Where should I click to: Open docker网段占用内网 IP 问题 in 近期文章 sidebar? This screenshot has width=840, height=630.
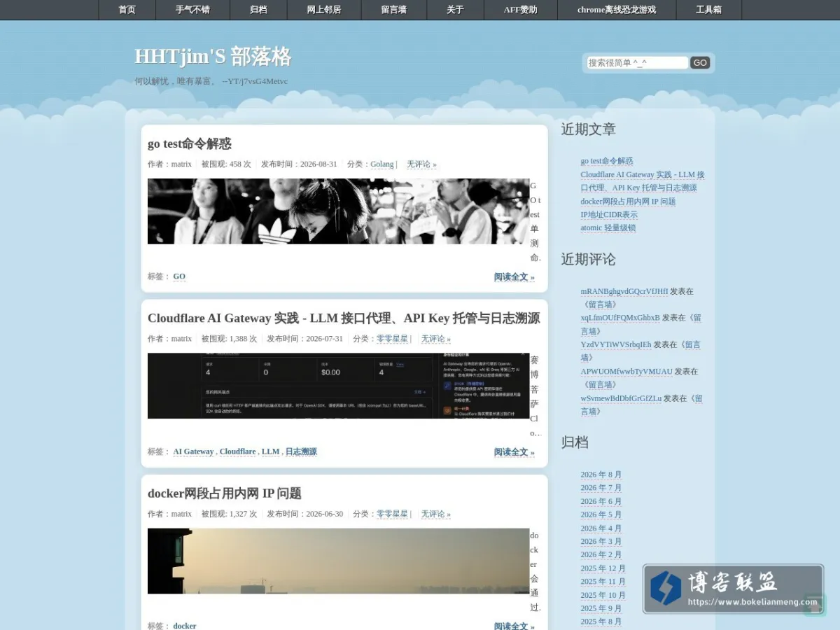(628, 202)
